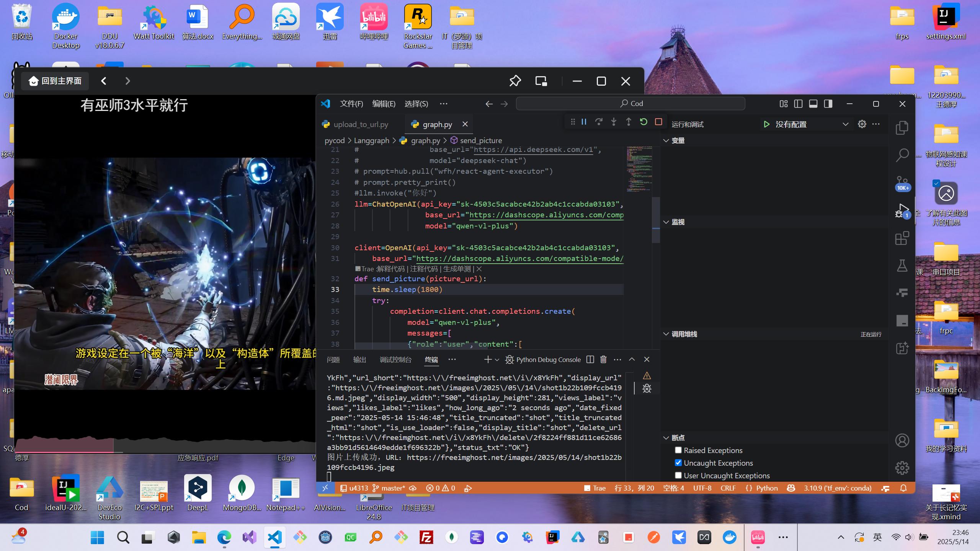The image size is (980, 551).
Task: Switch to the upload_to_url.py tab
Action: pos(361,124)
